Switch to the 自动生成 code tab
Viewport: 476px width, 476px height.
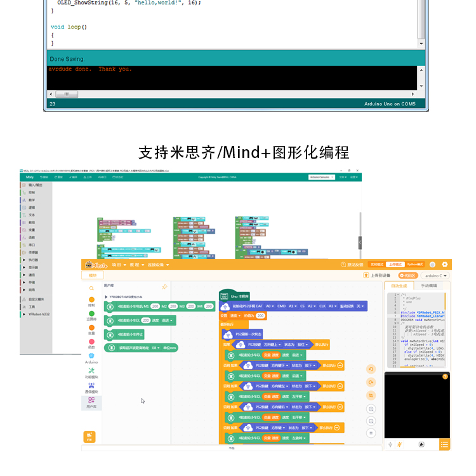(399, 286)
